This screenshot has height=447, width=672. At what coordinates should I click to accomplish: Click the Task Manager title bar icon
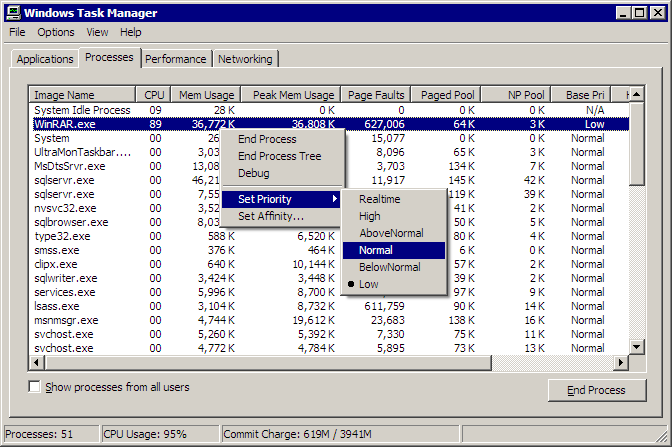click(x=13, y=12)
